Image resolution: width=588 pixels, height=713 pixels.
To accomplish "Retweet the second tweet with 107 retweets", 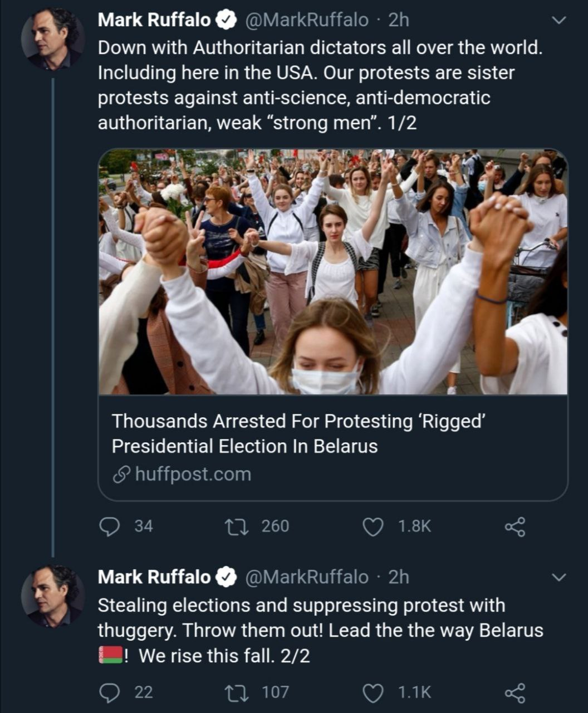I will (x=231, y=692).
